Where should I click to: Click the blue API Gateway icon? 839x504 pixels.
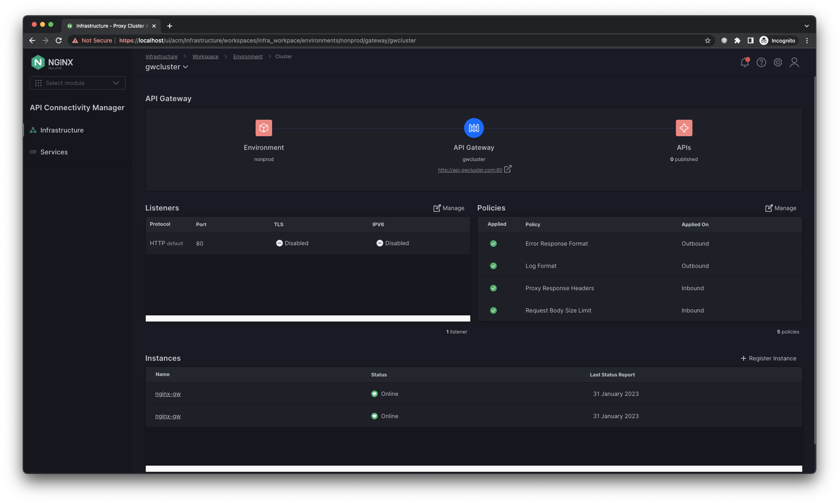pos(474,128)
